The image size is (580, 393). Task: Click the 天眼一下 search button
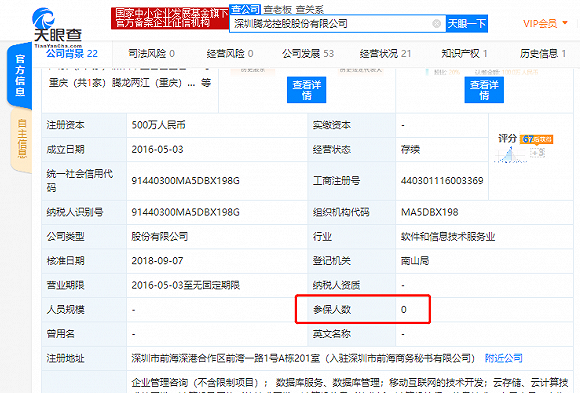coord(466,24)
